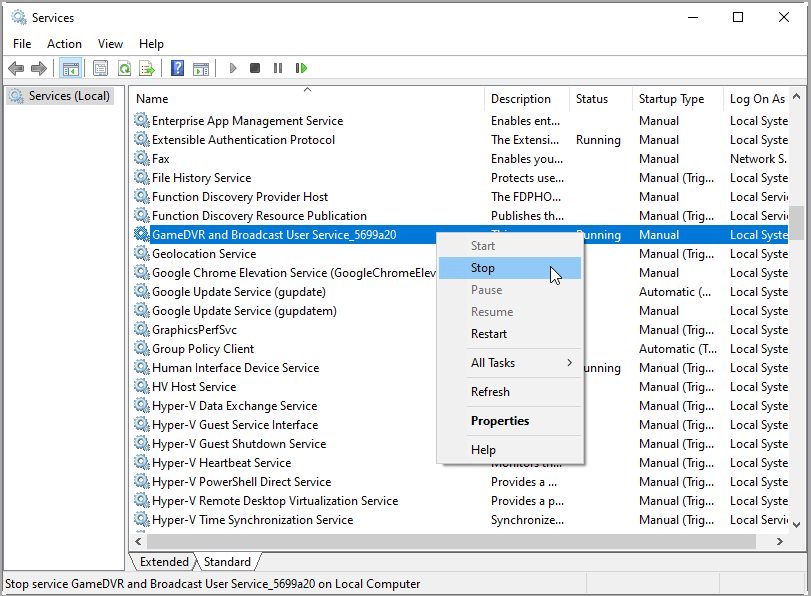Select Hyper-V Time Synchronization Service row
811x596 pixels.
[x=460, y=520]
